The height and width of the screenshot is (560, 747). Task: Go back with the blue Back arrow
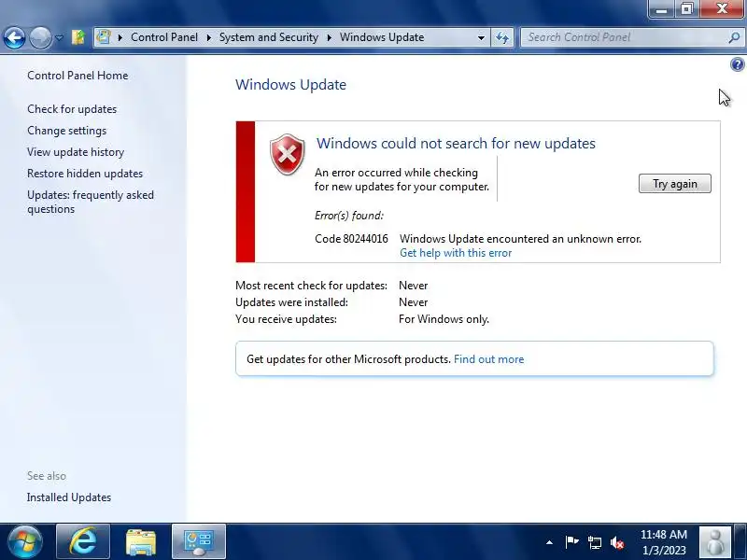14,37
